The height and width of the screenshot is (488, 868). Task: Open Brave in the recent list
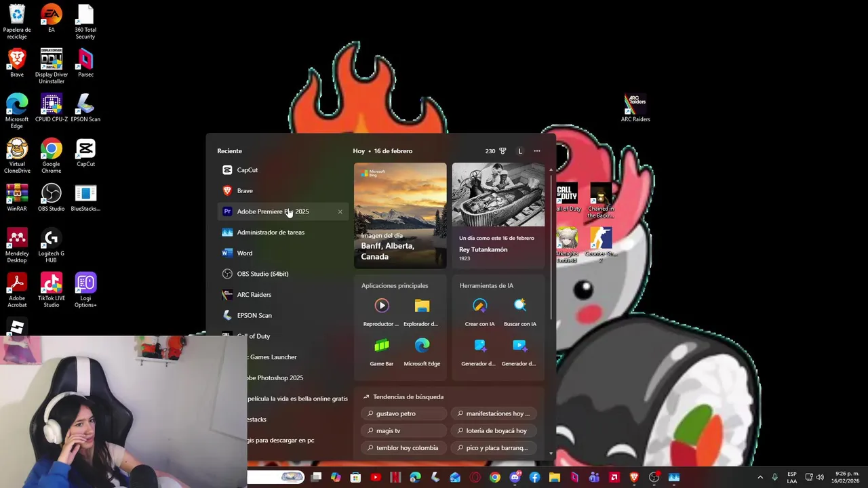pos(283,190)
